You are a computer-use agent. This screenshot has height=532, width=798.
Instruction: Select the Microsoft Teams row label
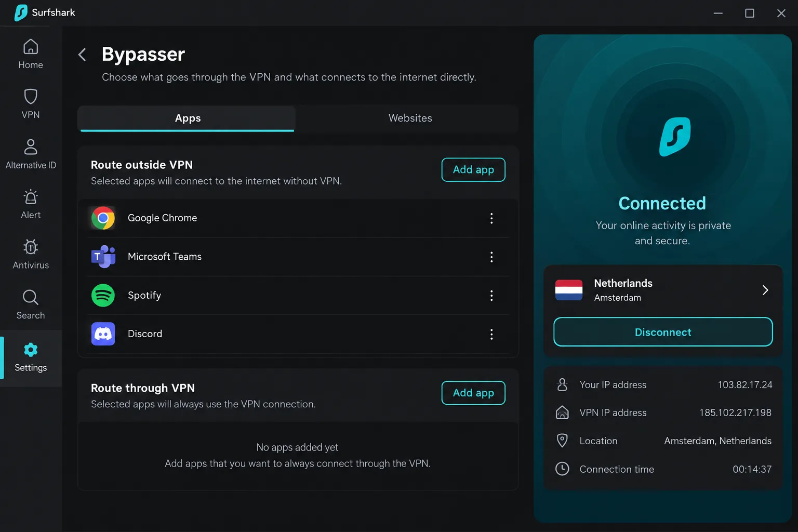point(164,257)
